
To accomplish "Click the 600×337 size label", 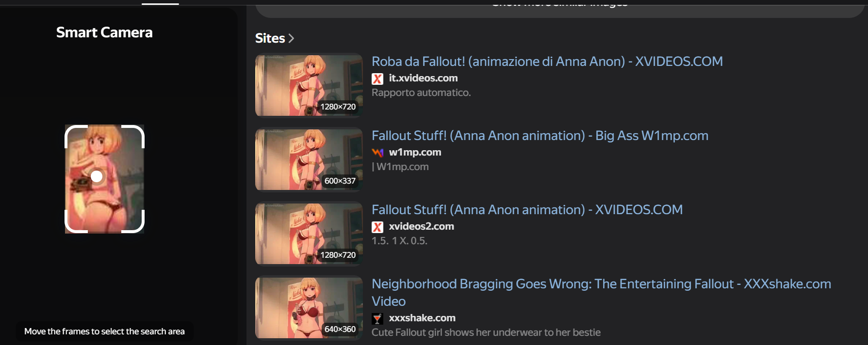I will click(340, 181).
